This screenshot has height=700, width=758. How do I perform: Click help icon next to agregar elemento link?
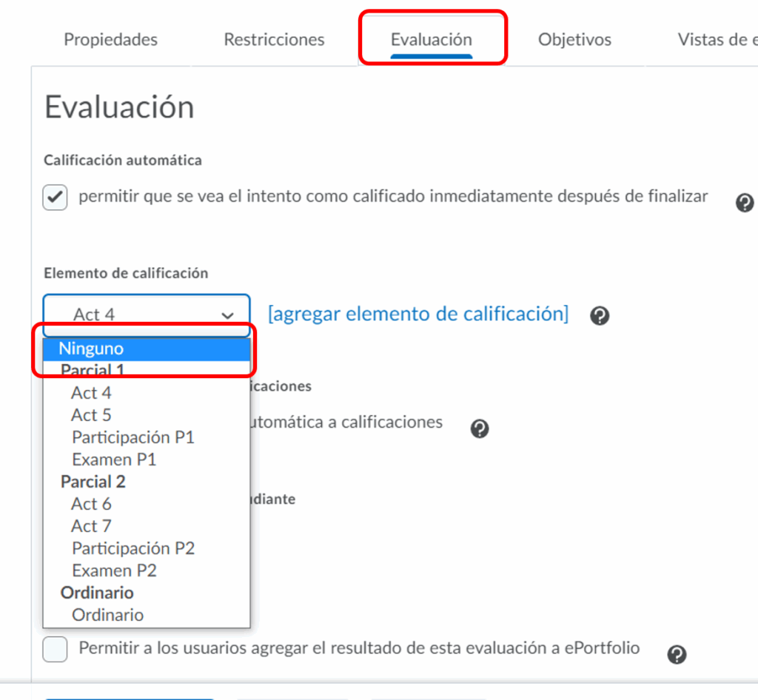tap(600, 316)
